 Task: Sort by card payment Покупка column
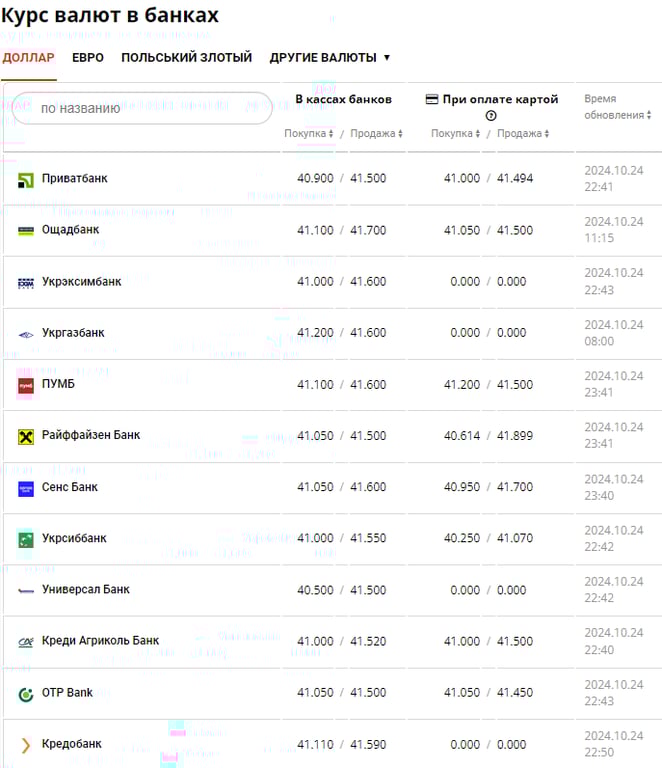pyautogui.click(x=456, y=134)
